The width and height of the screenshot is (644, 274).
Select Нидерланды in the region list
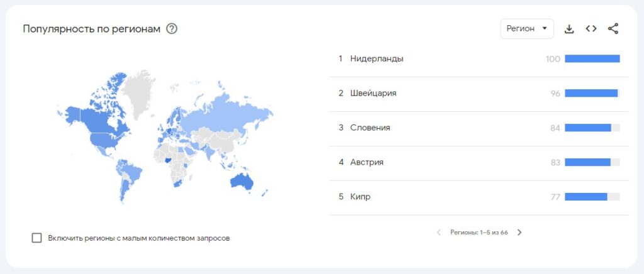[x=377, y=59]
